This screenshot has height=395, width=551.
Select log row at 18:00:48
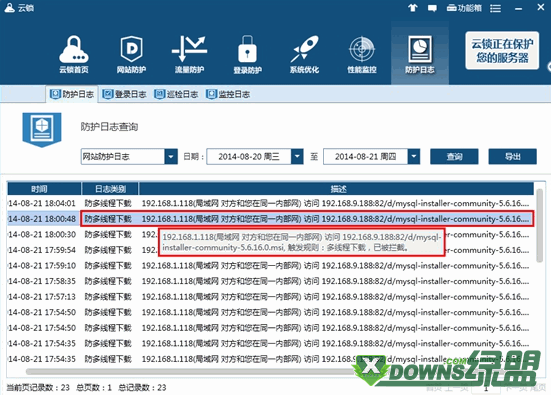pyautogui.click(x=271, y=219)
